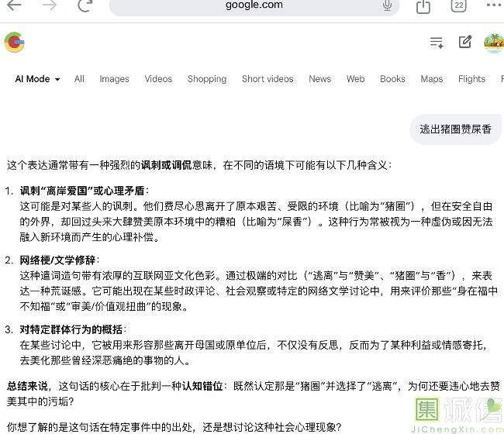Open the Flights tab

tap(471, 79)
